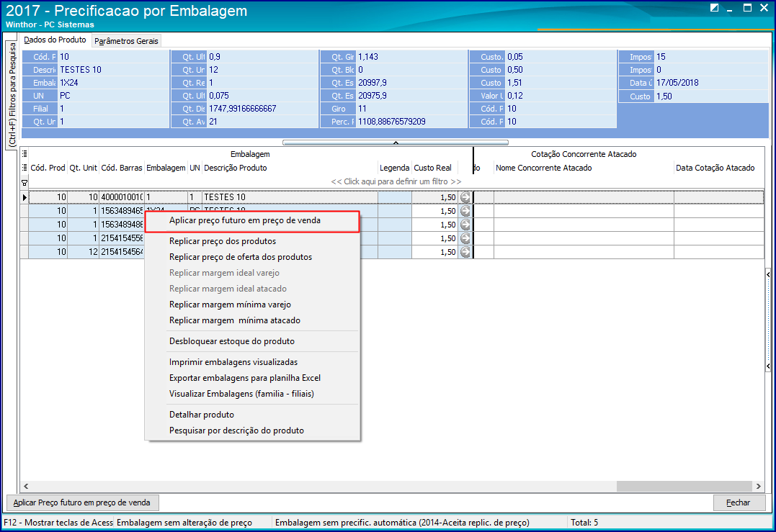Screen dimensions: 776x532
Task: Open the Filtros para Pesquisa side tab
Action: [x=12, y=94]
